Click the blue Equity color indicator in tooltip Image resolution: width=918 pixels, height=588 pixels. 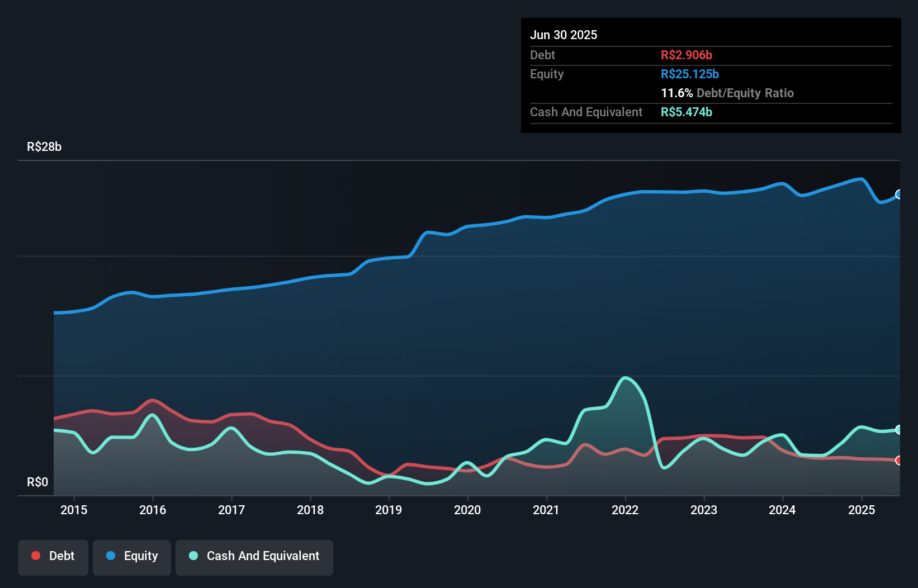[690, 74]
